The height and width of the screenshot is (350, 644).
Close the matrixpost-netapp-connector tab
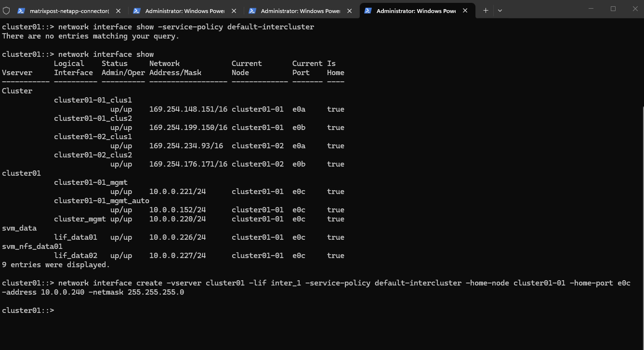pyautogui.click(x=118, y=11)
